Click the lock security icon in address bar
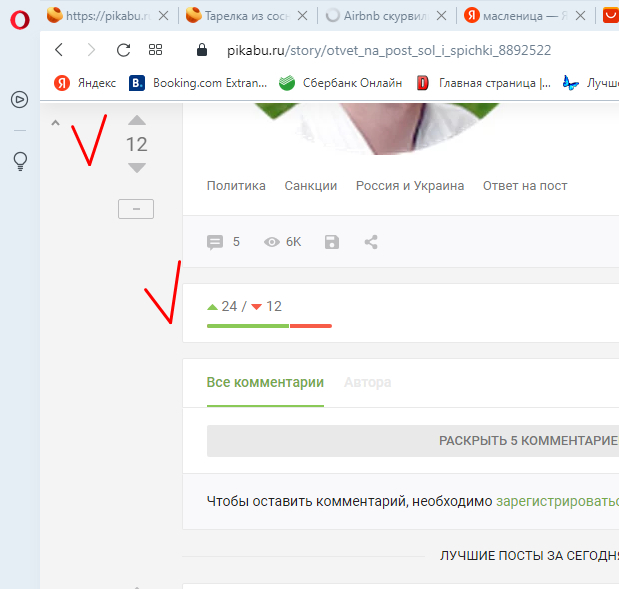The image size is (619, 589). [x=202, y=50]
